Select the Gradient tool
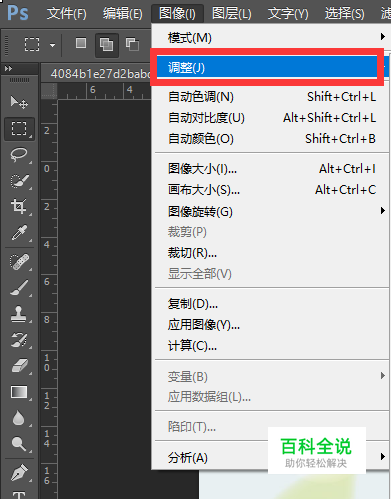The height and width of the screenshot is (499, 391). (19, 392)
